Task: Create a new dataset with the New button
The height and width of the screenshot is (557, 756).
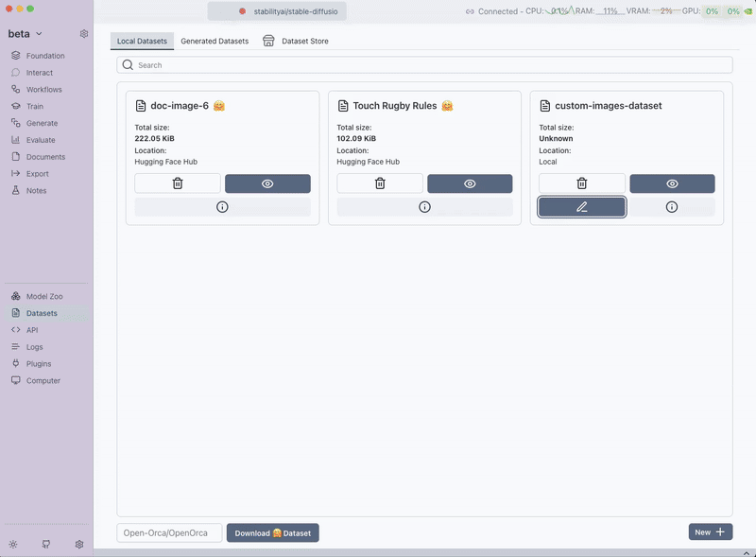Action: click(x=710, y=532)
